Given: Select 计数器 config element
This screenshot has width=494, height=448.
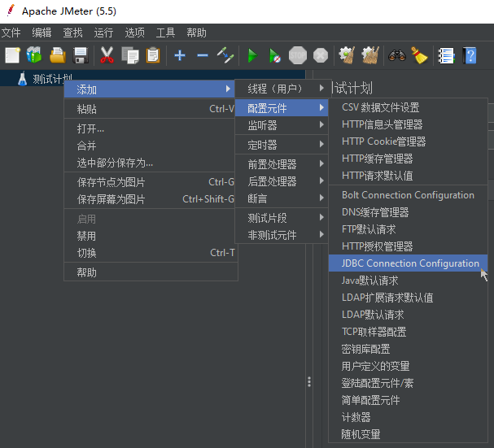Looking at the screenshot, I should point(408,417).
